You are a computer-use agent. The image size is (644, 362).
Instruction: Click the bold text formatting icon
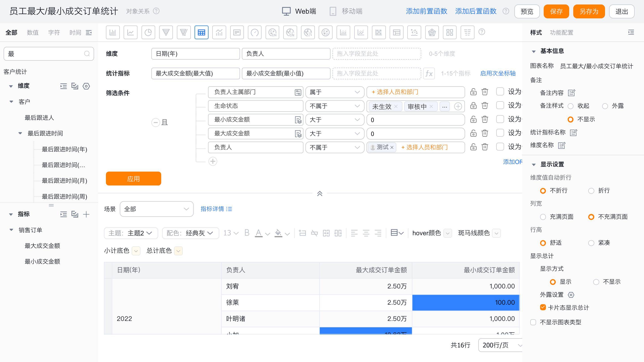tap(247, 233)
